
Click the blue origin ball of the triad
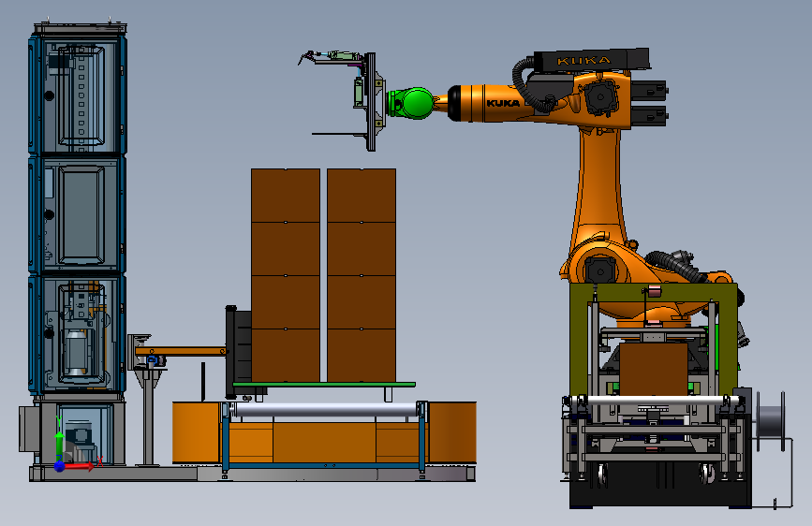[59, 466]
